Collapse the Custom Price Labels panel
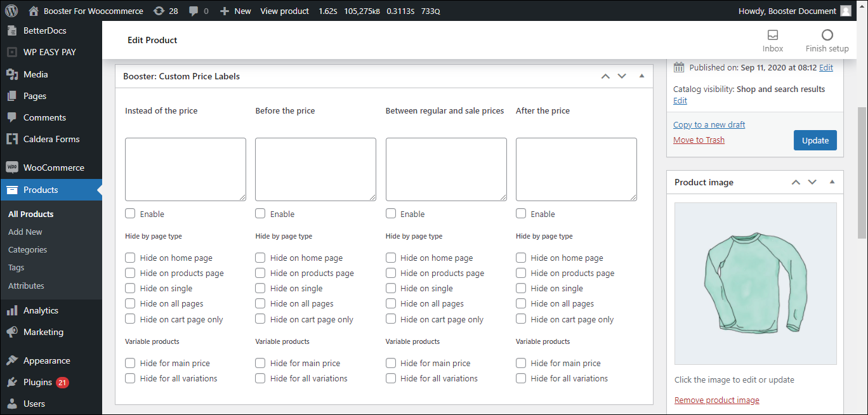The height and width of the screenshot is (415, 868). (x=641, y=76)
